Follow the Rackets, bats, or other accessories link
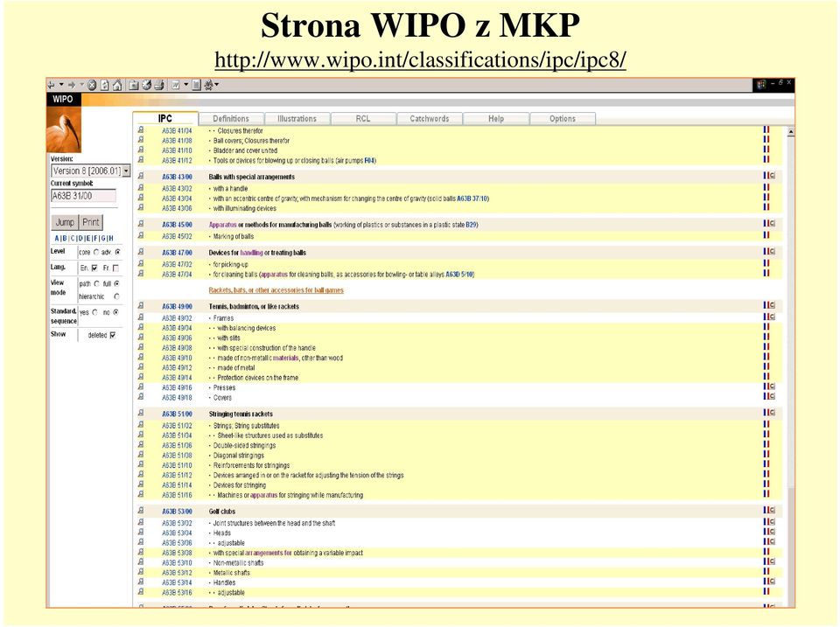840x627 pixels. (276, 290)
